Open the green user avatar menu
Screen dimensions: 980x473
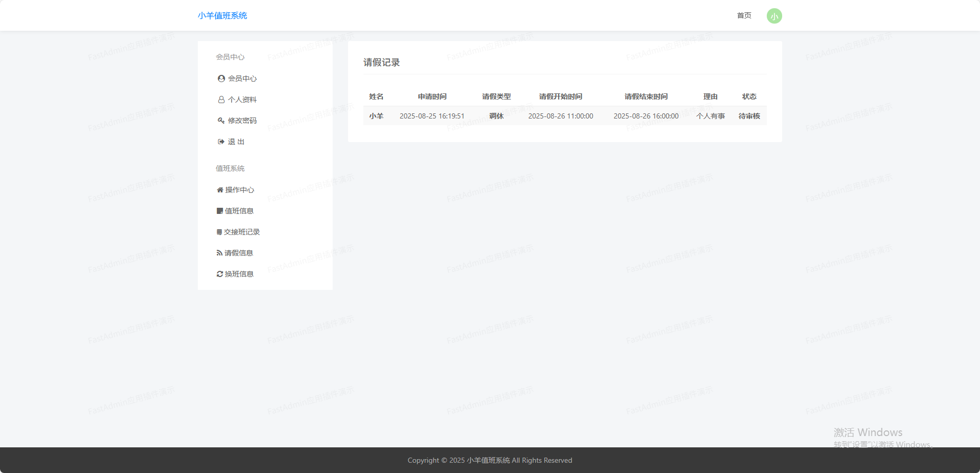(774, 16)
